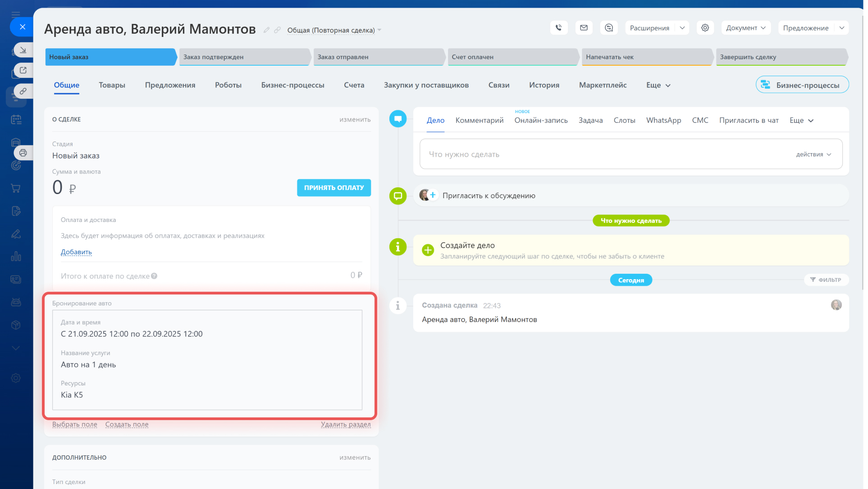Screen dimensions: 868x489
Task: Open deal settings gear icon
Action: coord(705,28)
